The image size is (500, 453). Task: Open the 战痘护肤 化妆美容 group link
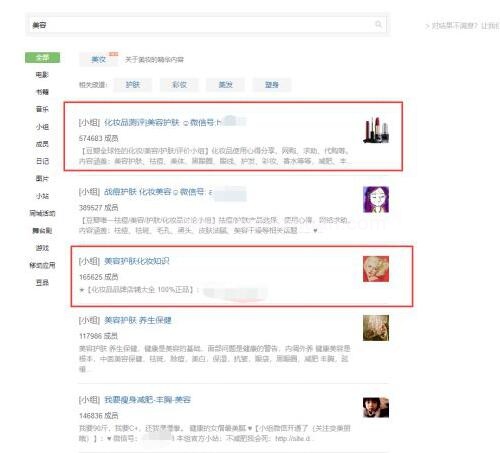[137, 192]
